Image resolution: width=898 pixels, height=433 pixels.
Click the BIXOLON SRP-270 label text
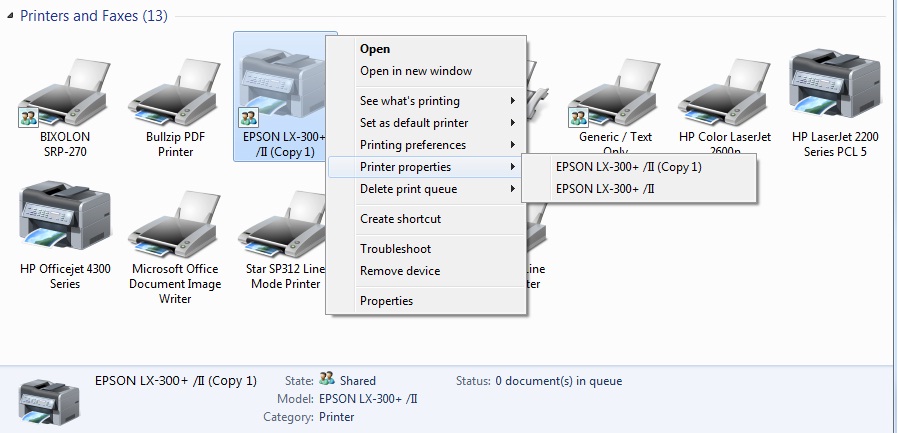point(65,144)
